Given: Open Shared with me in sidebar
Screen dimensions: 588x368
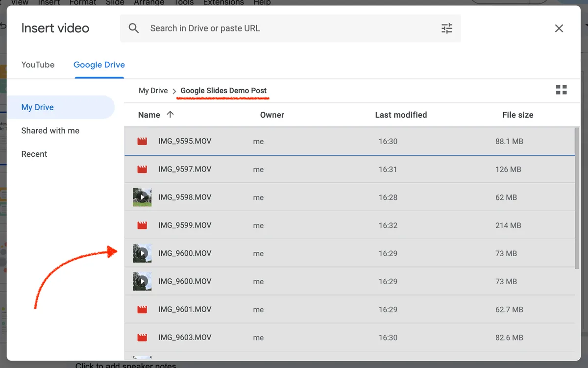Looking at the screenshot, I should [50, 131].
